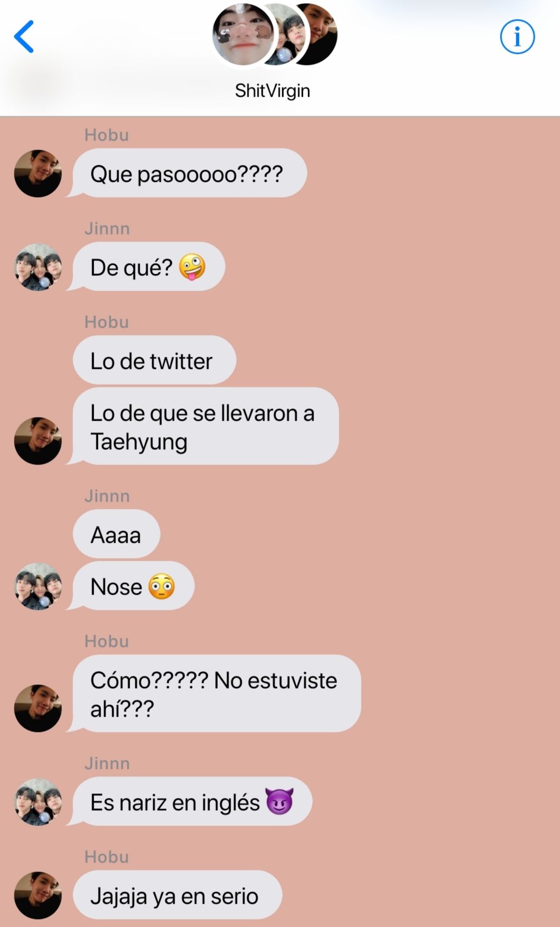560x927 pixels.
Task: Tap Jinnn's avatar beside 'De qué?'
Action: [38, 267]
